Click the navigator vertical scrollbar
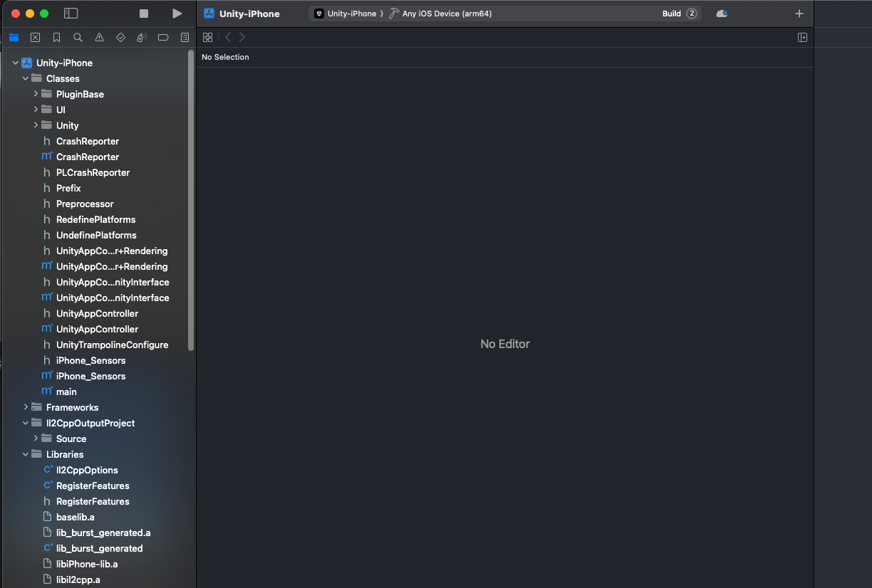Viewport: 872px width, 588px height. (x=191, y=201)
